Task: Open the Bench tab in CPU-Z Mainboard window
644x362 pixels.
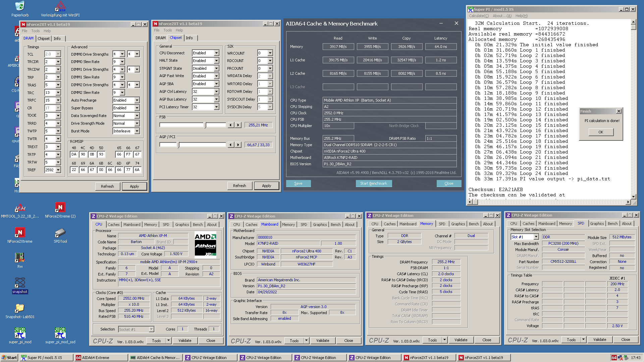Action: point(335,225)
